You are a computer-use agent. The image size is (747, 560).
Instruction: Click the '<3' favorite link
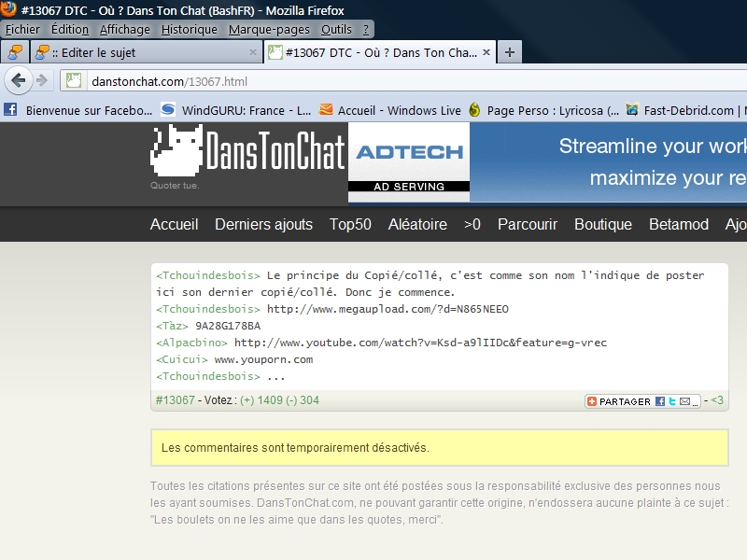coord(717,400)
